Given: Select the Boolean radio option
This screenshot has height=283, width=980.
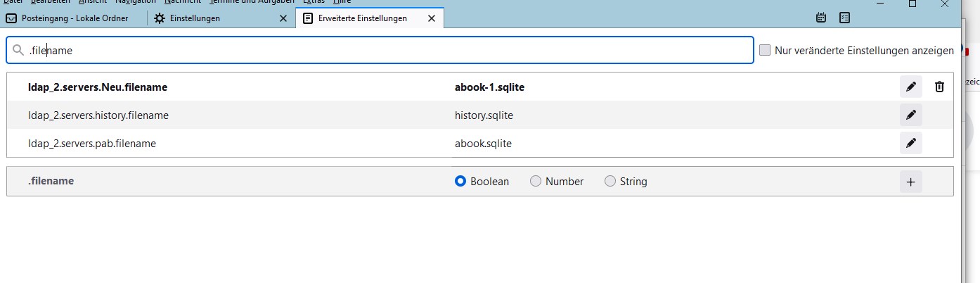Looking at the screenshot, I should coord(461,182).
